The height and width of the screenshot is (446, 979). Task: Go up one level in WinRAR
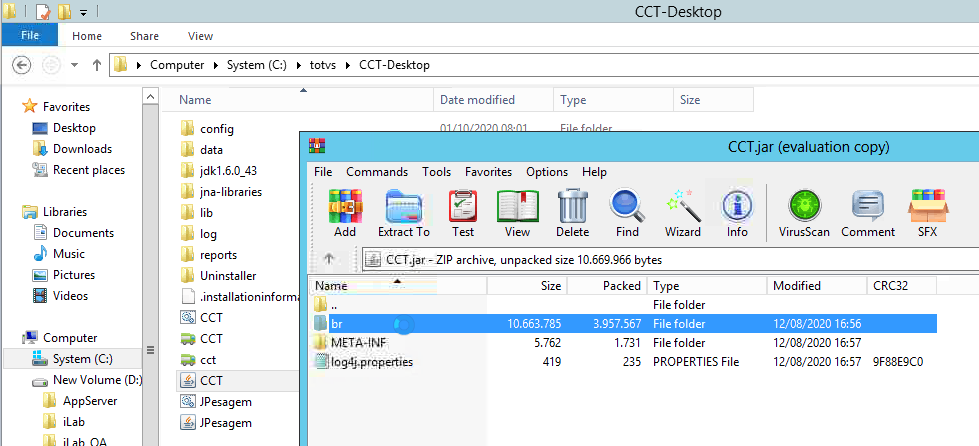330,259
